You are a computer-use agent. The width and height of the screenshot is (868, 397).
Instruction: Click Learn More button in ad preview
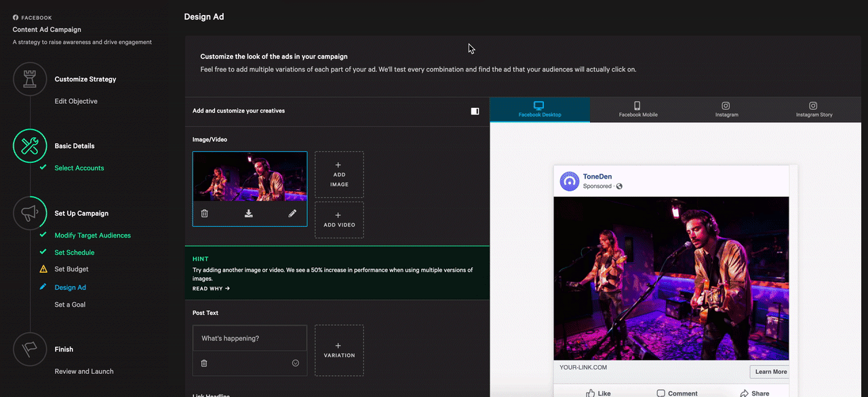(x=771, y=372)
